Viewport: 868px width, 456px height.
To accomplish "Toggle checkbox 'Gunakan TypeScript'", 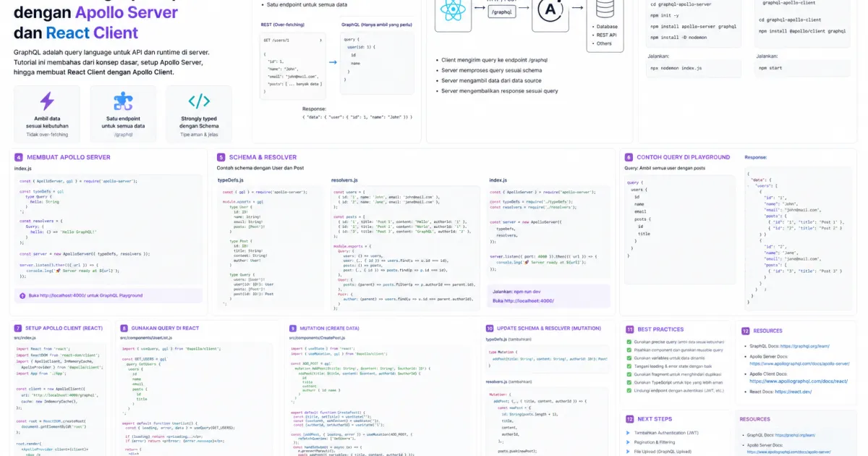I will [x=629, y=382].
